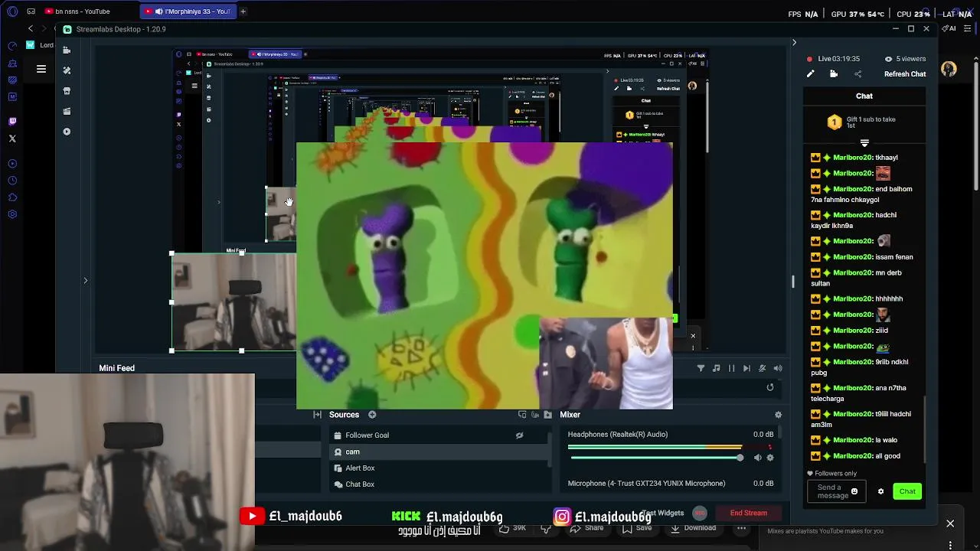Toggle the REC recording button

tap(699, 513)
